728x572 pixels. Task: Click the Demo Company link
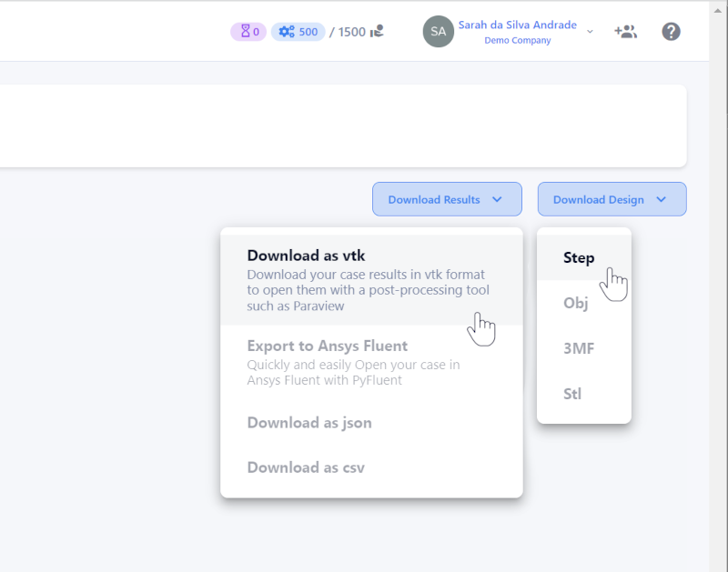click(x=517, y=40)
